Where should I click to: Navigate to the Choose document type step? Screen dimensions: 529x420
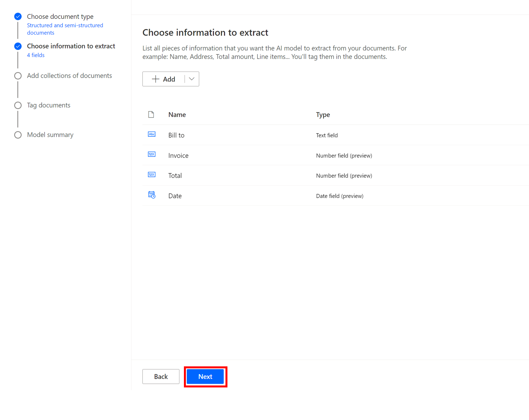tap(60, 16)
